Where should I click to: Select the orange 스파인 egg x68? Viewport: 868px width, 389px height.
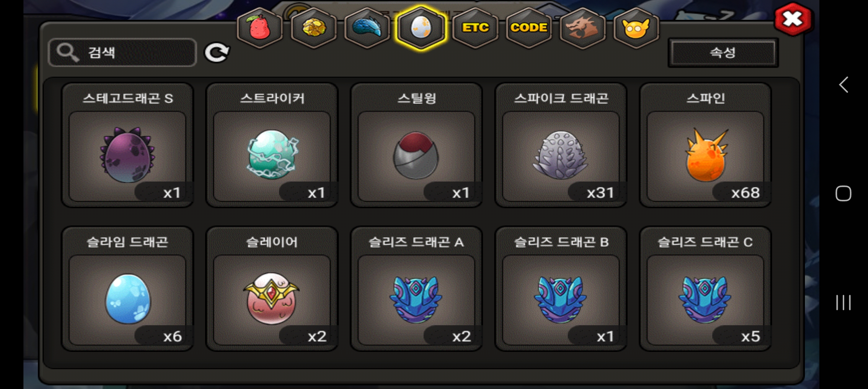(x=705, y=145)
